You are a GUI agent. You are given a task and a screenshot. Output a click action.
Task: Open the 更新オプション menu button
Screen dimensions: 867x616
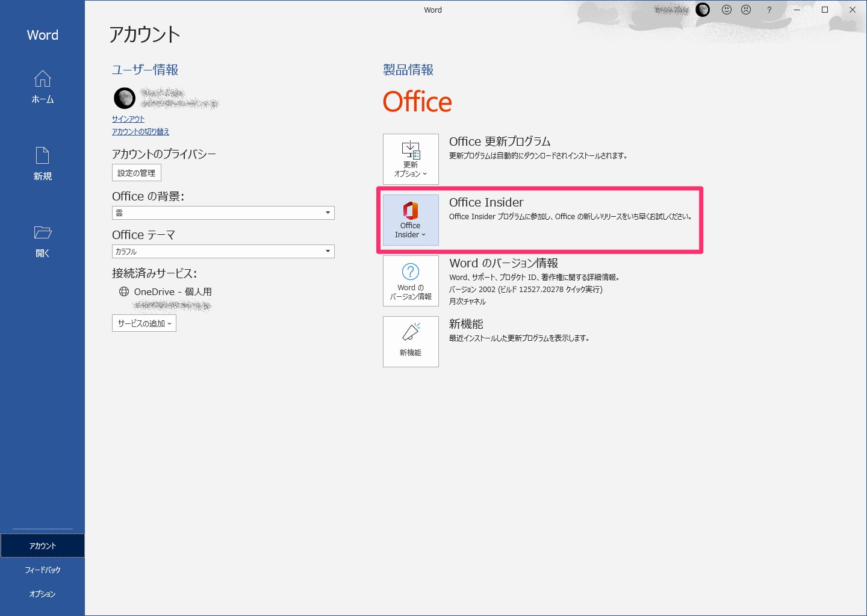click(x=411, y=159)
